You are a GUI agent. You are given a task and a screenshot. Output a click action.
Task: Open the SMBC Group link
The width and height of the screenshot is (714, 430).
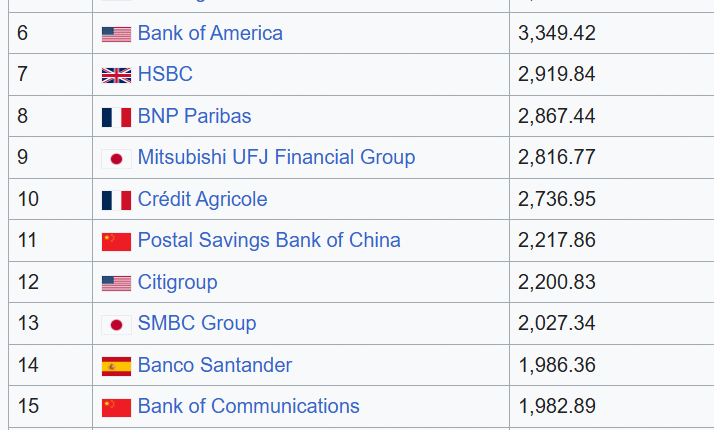click(197, 323)
